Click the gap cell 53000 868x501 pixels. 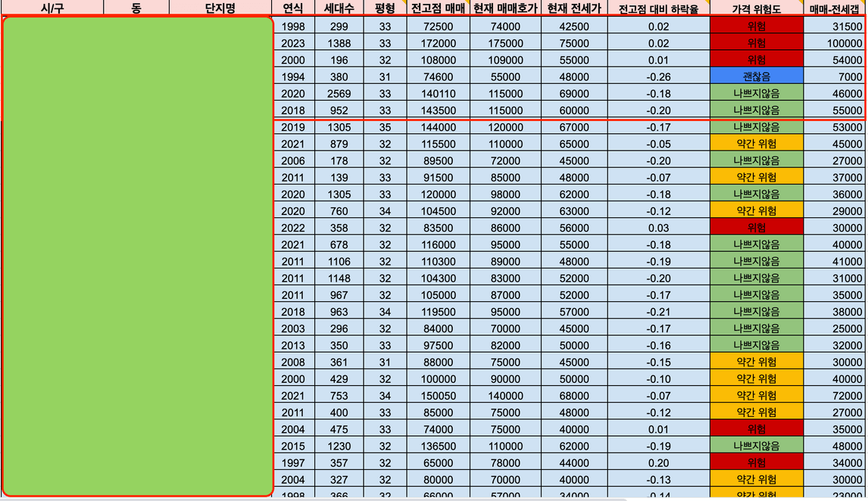(835, 126)
